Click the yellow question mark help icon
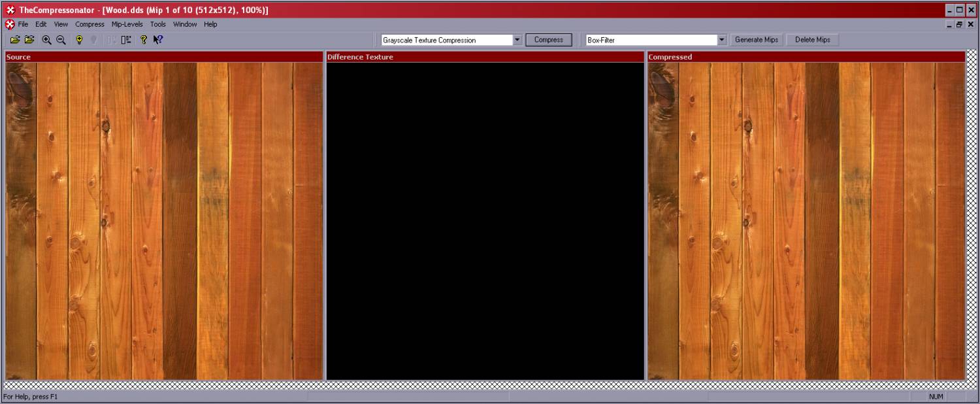Viewport: 980px width, 404px height. (x=144, y=40)
